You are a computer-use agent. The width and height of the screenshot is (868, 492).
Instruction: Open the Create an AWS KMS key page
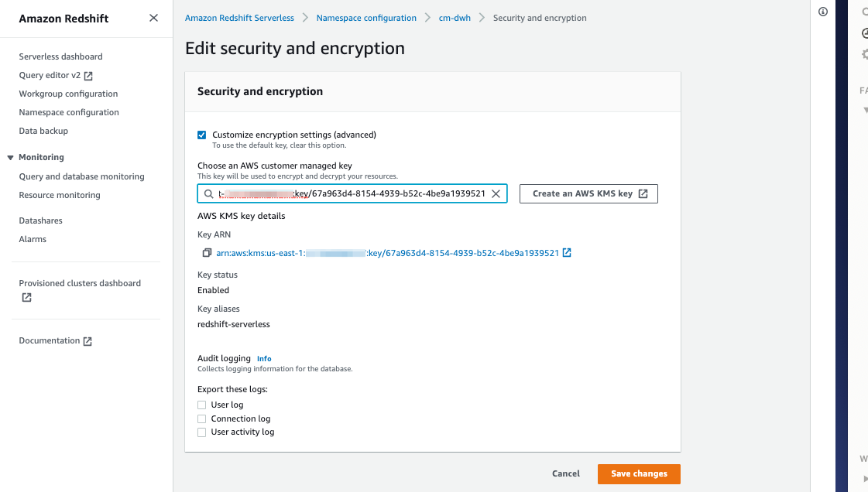point(588,193)
